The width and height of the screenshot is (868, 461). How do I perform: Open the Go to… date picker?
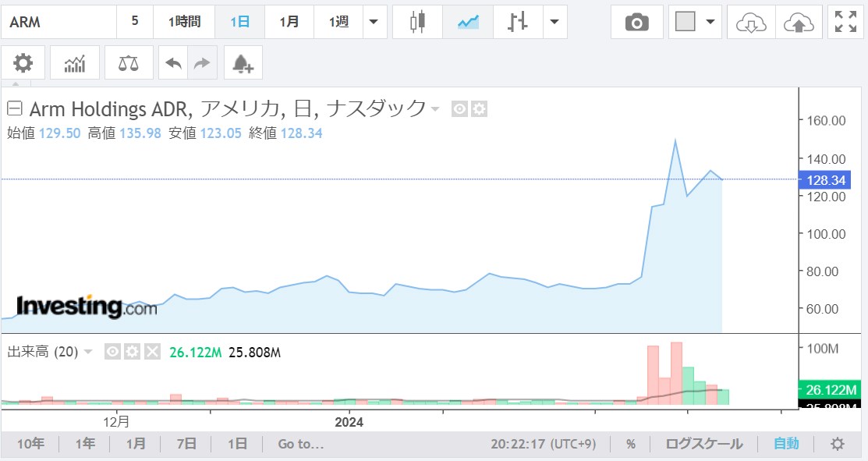300,444
